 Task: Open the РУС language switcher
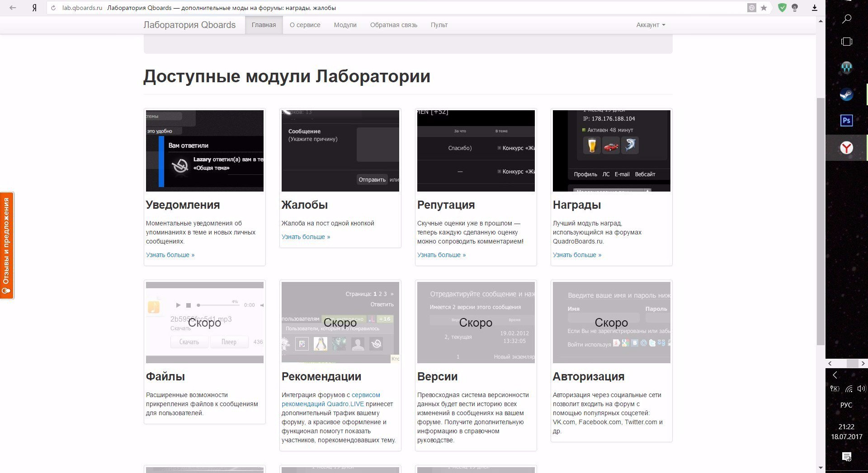[846, 405]
